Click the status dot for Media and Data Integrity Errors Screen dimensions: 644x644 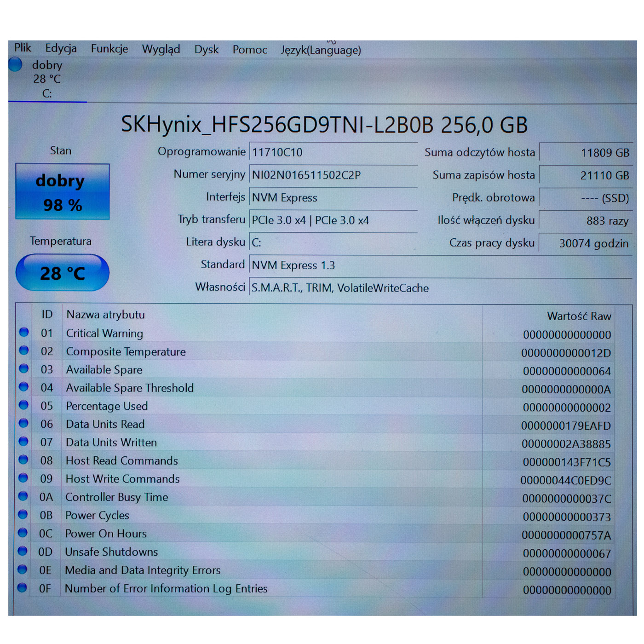pyautogui.click(x=22, y=569)
